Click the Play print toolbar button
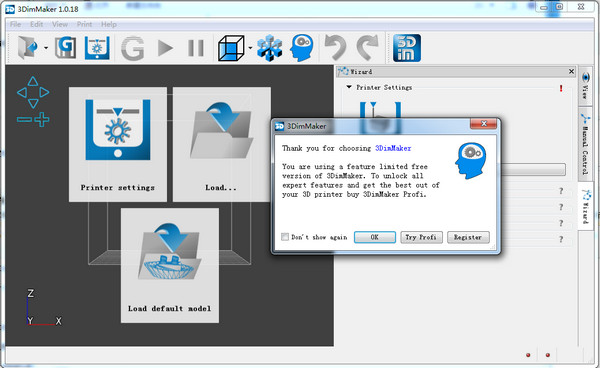The width and height of the screenshot is (600, 368). (x=165, y=48)
